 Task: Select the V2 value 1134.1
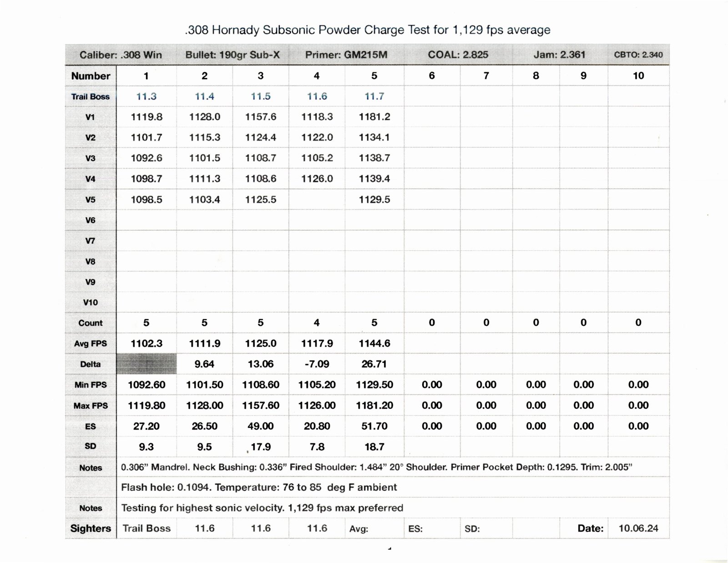pyautogui.click(x=374, y=137)
